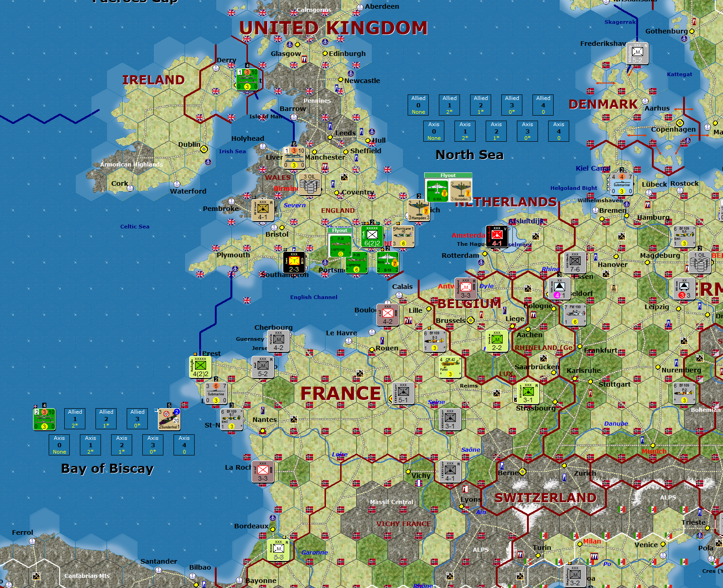
Task: Click the Zurich city label
Action: pos(585,473)
